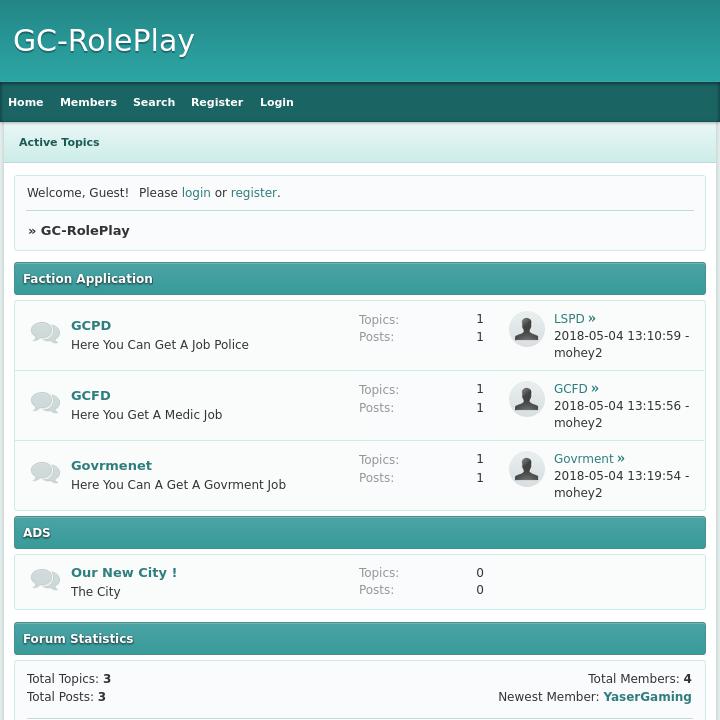Click the Faction Application category header
Image resolution: width=720 pixels, height=720 pixels.
[88, 279]
